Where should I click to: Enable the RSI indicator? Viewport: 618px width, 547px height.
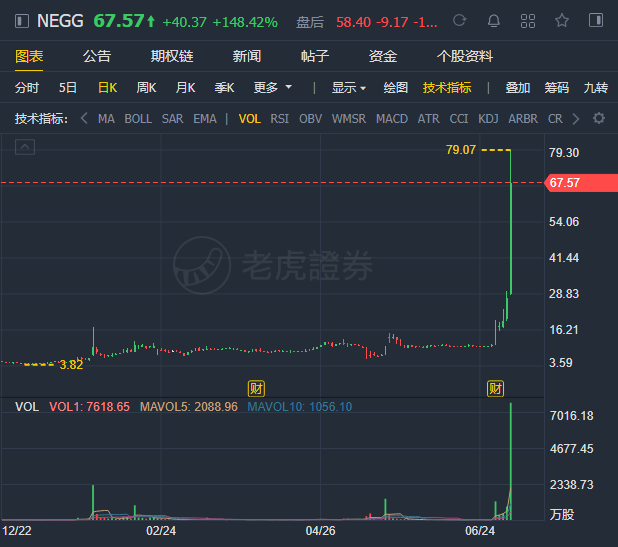click(x=279, y=119)
